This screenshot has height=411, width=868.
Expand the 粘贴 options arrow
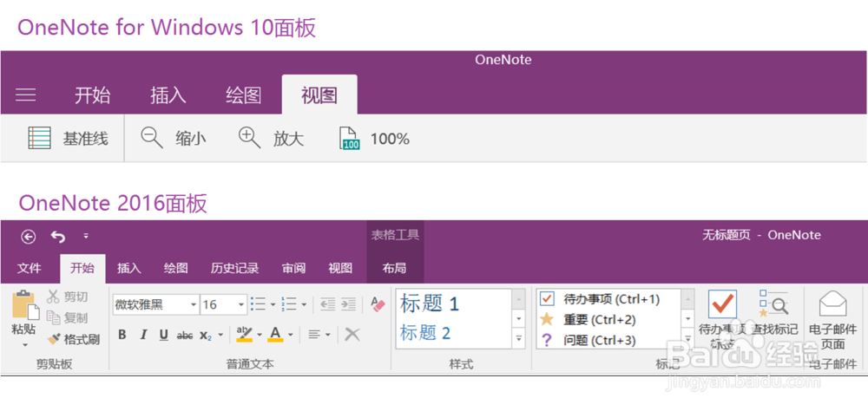[x=25, y=344]
